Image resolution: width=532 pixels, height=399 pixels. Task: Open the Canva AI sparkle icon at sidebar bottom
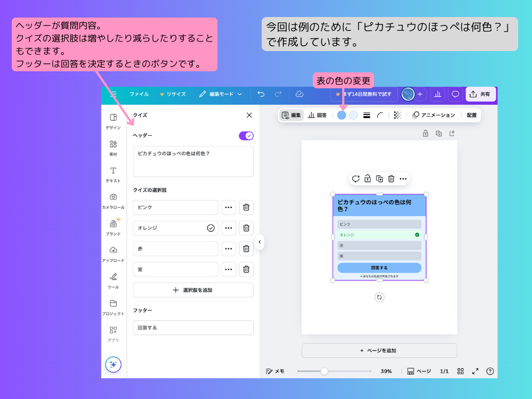click(x=113, y=364)
